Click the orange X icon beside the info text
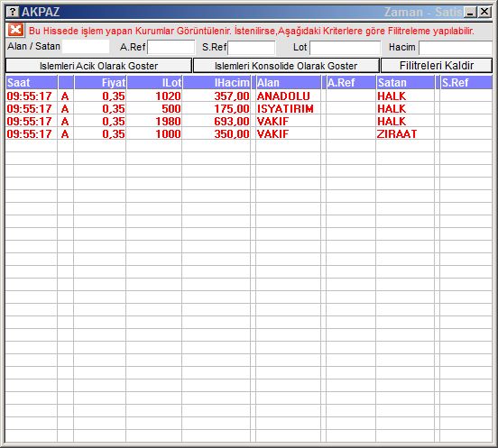The width and height of the screenshot is (498, 448). (x=15, y=30)
